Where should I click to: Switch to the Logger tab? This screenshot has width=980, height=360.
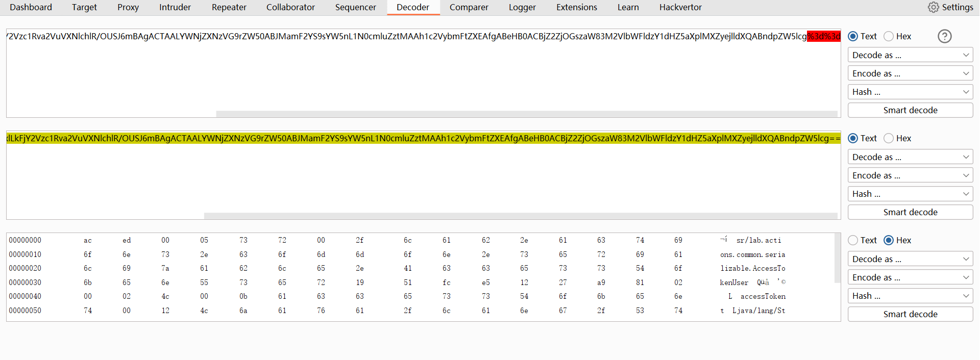522,7
